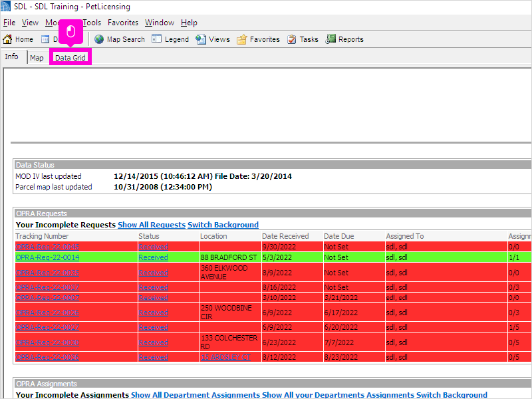This screenshot has height=399, width=532.
Task: Click the Home toolbar label
Action: pyautogui.click(x=25, y=39)
